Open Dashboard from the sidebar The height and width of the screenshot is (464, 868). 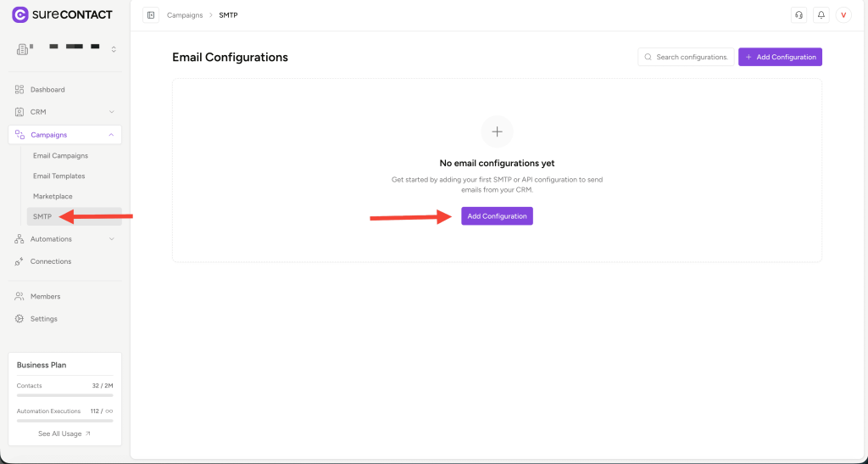(x=47, y=90)
